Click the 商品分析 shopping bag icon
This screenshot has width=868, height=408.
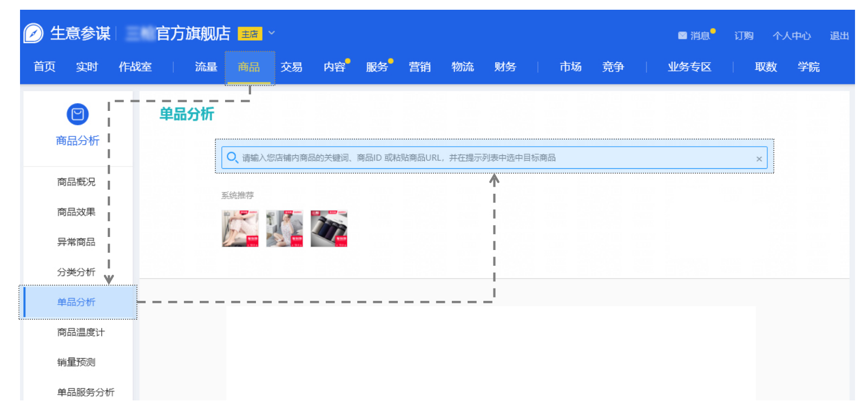tap(77, 114)
